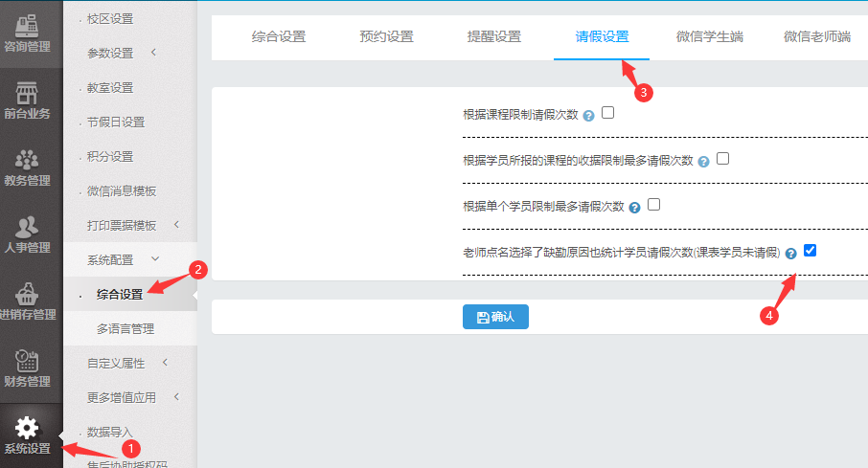Open 前台业务 store icon
Screen dimensions: 868x468
(27, 93)
